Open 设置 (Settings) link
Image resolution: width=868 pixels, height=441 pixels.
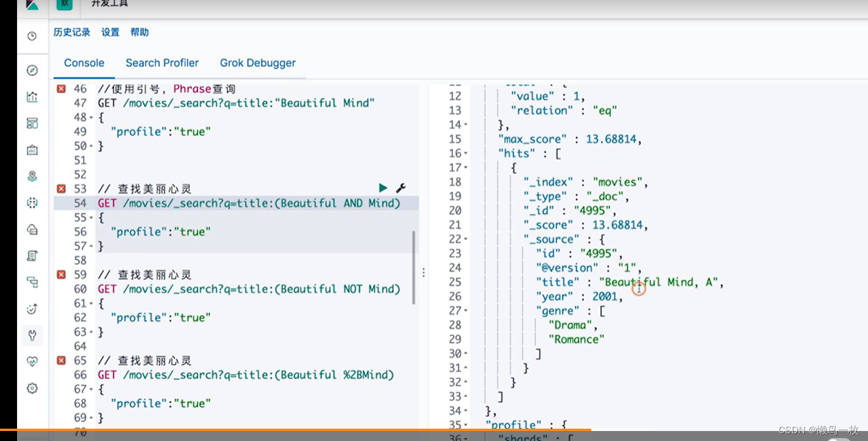110,32
